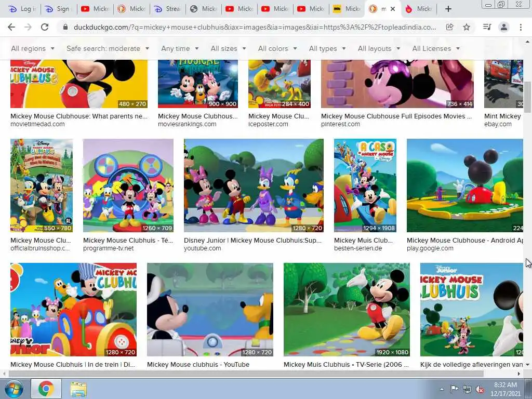
Task: Open a new browser tab
Action: (x=448, y=9)
